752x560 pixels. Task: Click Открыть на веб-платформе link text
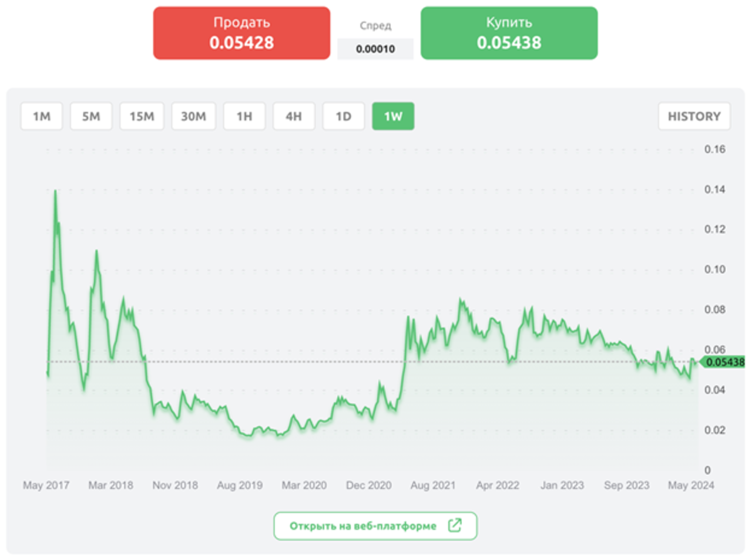coord(362,526)
